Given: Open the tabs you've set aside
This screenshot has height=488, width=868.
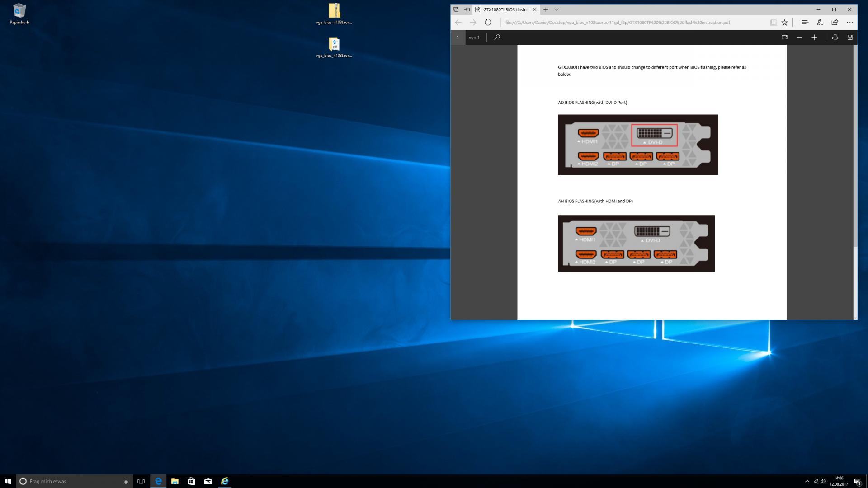Looking at the screenshot, I should (456, 9).
